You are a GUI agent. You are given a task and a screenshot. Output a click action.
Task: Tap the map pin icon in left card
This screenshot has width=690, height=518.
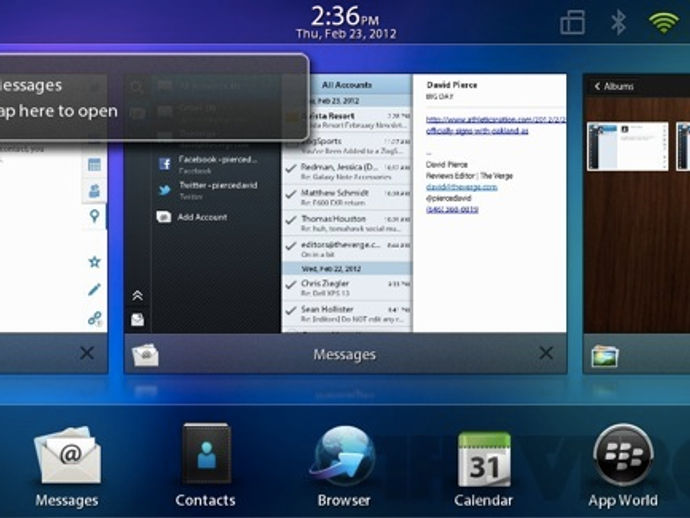pos(94,216)
